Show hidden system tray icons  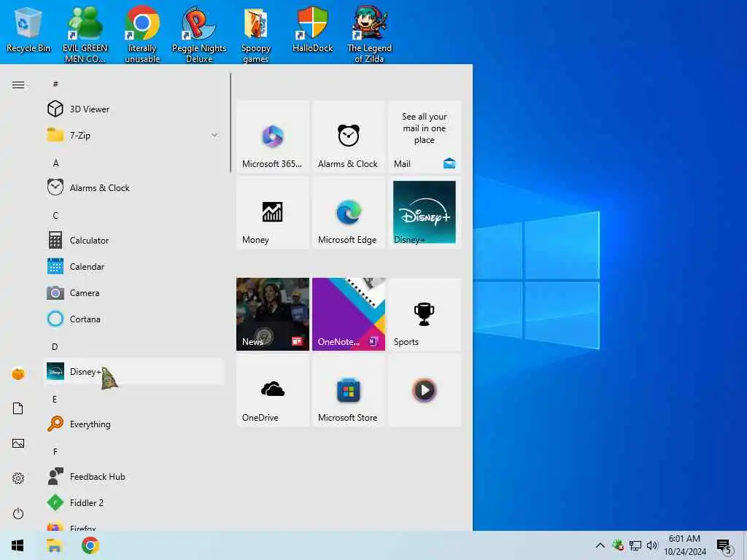click(x=600, y=545)
